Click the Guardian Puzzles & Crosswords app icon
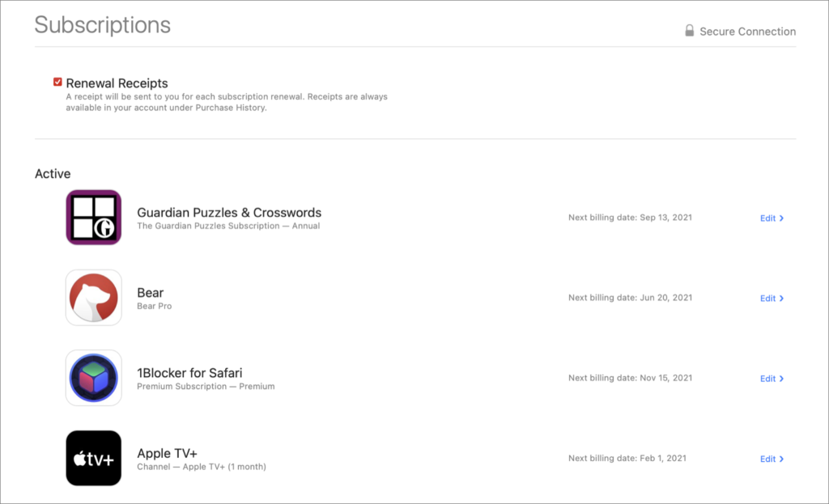The image size is (829, 504). point(93,217)
